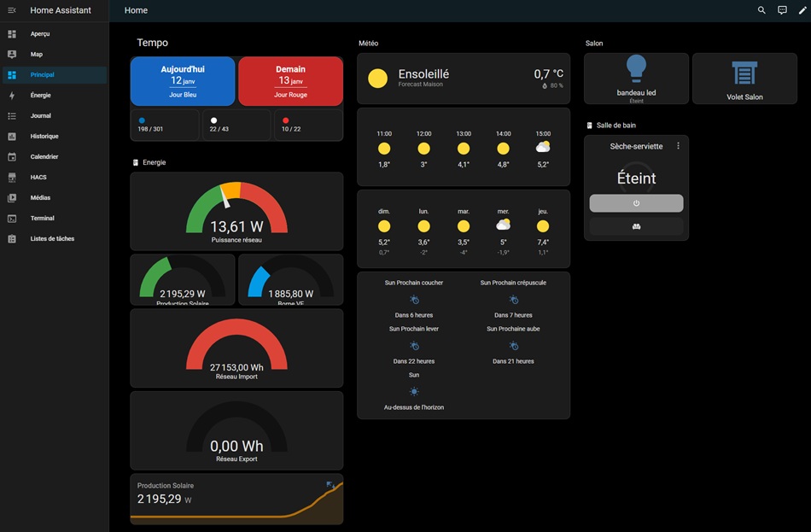The height and width of the screenshot is (532, 811).
Task: Open the Volet Salon shutter card
Action: pos(744,79)
